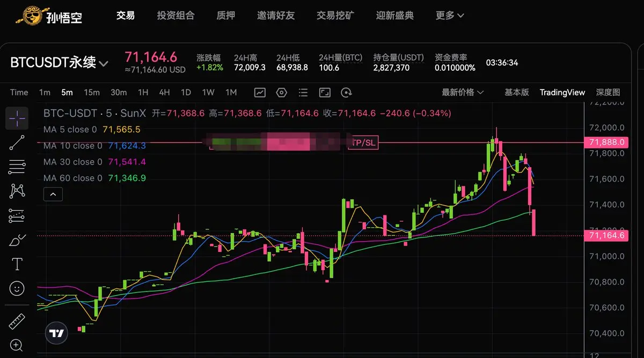Open 邀请好友 page
Screen dimensions: 644x358
pyautogui.click(x=276, y=16)
